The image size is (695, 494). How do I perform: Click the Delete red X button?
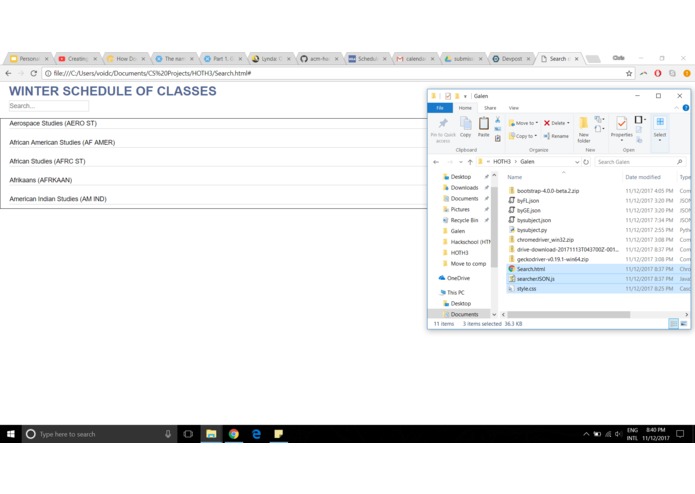pyautogui.click(x=556, y=123)
